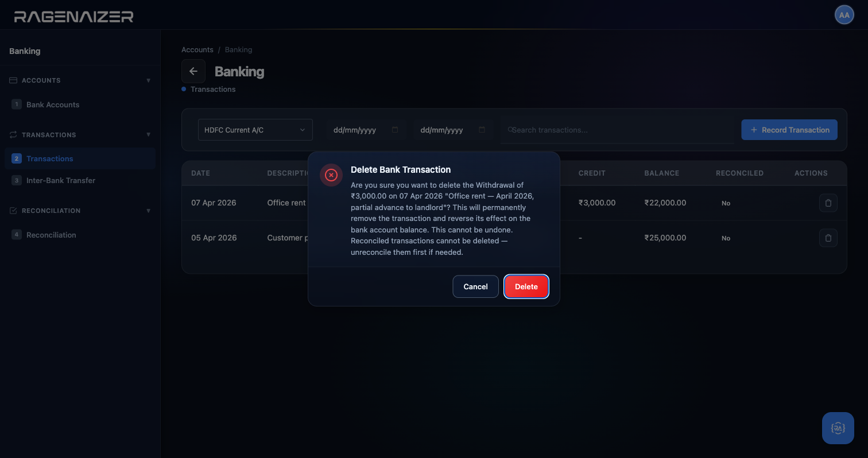The image size is (868, 458).
Task: Click the ₹22,000.00 balance cell
Action: tap(665, 203)
